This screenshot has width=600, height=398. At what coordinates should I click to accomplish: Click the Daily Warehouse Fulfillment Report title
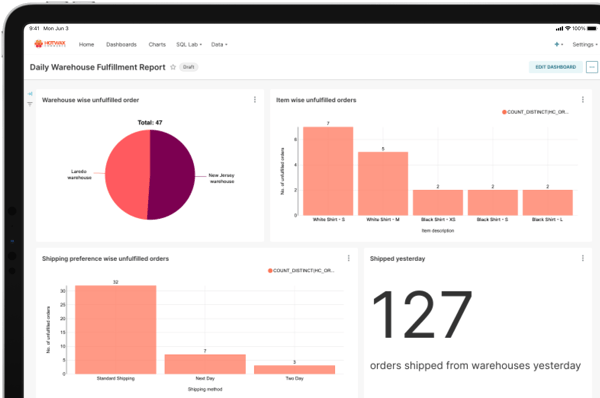(98, 67)
